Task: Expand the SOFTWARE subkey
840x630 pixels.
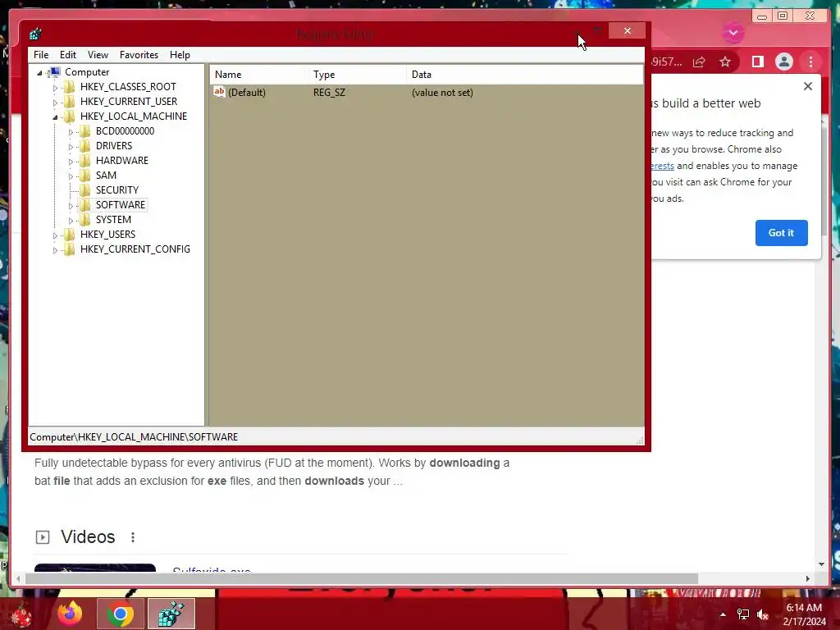Action: coord(71,206)
